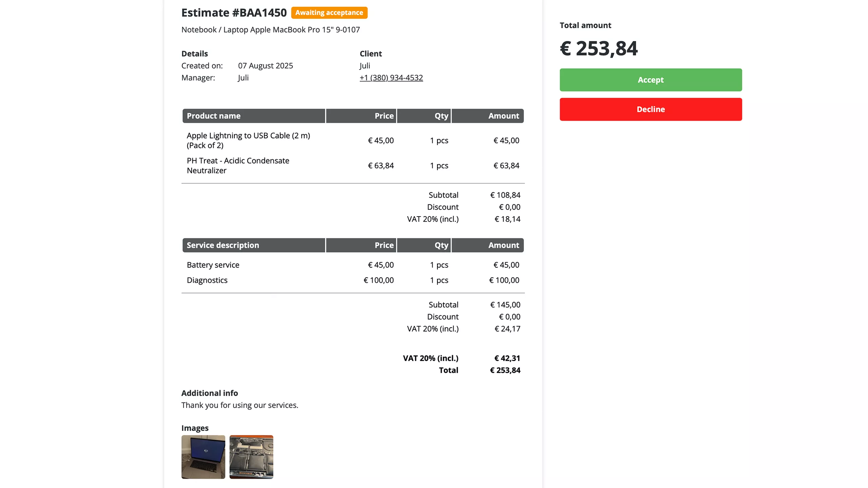This screenshot has width=868, height=488.
Task: Click the Awaiting acceptance status badge
Action: [x=329, y=13]
